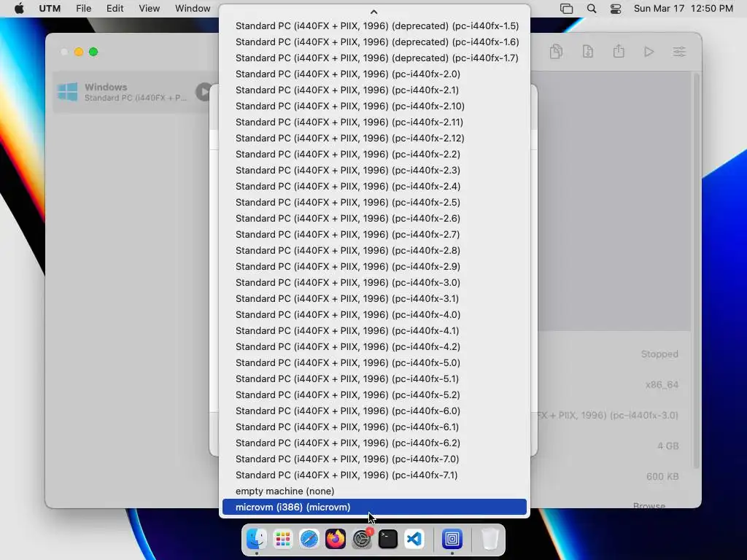Select machine pc-i440fx-2.12

pyautogui.click(x=374, y=138)
